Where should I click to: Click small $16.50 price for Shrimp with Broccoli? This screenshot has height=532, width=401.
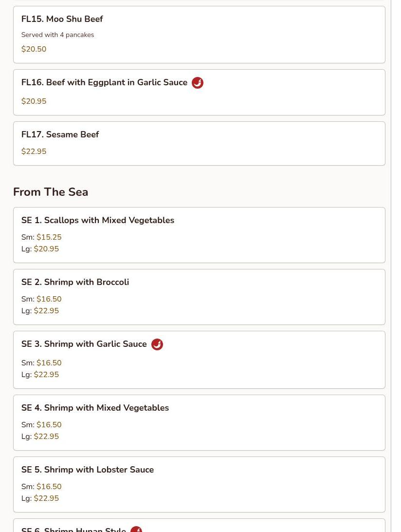[x=49, y=299]
